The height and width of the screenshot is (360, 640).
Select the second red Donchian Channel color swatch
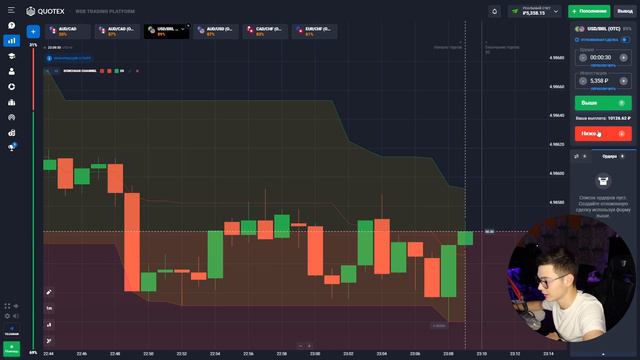(x=109, y=71)
